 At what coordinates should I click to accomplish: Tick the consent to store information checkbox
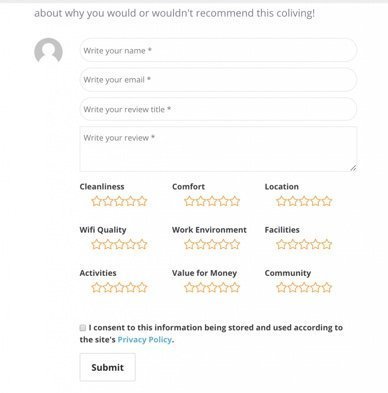click(83, 328)
